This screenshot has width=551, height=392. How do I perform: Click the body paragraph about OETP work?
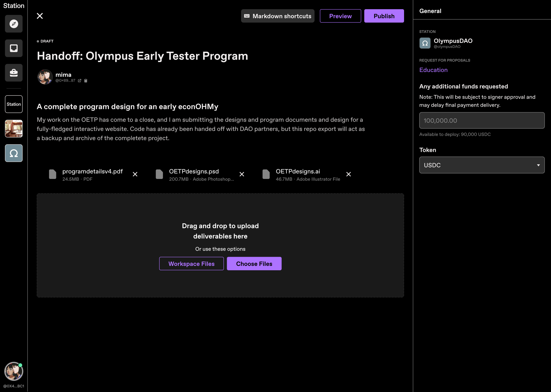(x=201, y=129)
